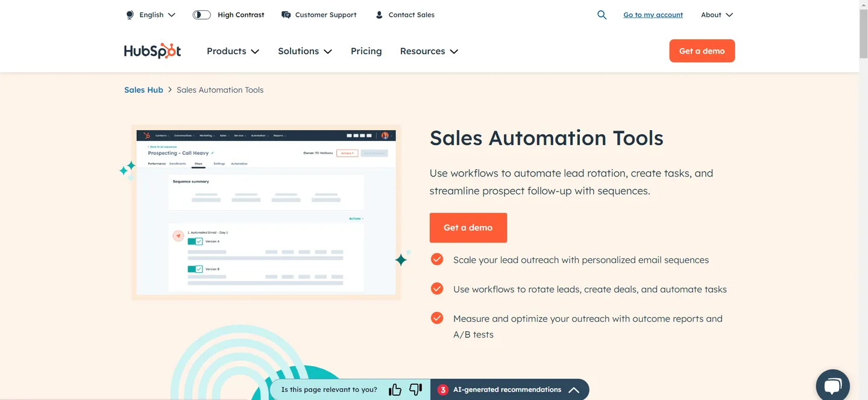The image size is (868, 400).
Task: Click the HubSpot logo
Action: pos(153,51)
